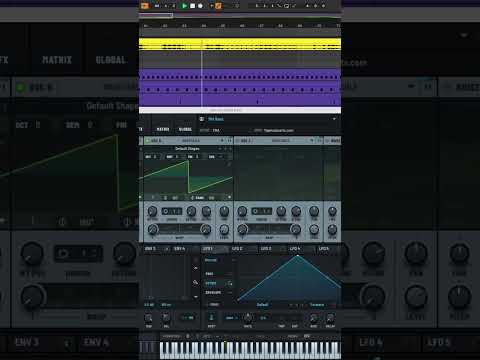Click the OSC B lower-left wavetable position knob

242,229
